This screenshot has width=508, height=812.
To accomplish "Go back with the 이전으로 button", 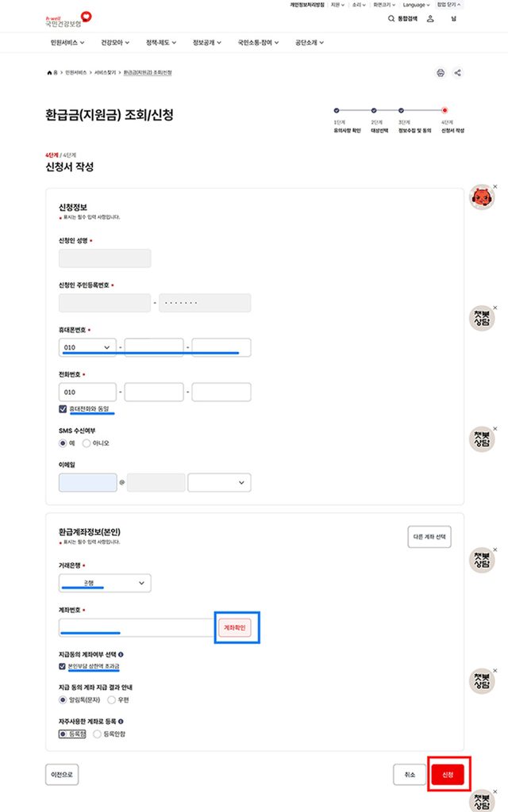I will pos(62,775).
